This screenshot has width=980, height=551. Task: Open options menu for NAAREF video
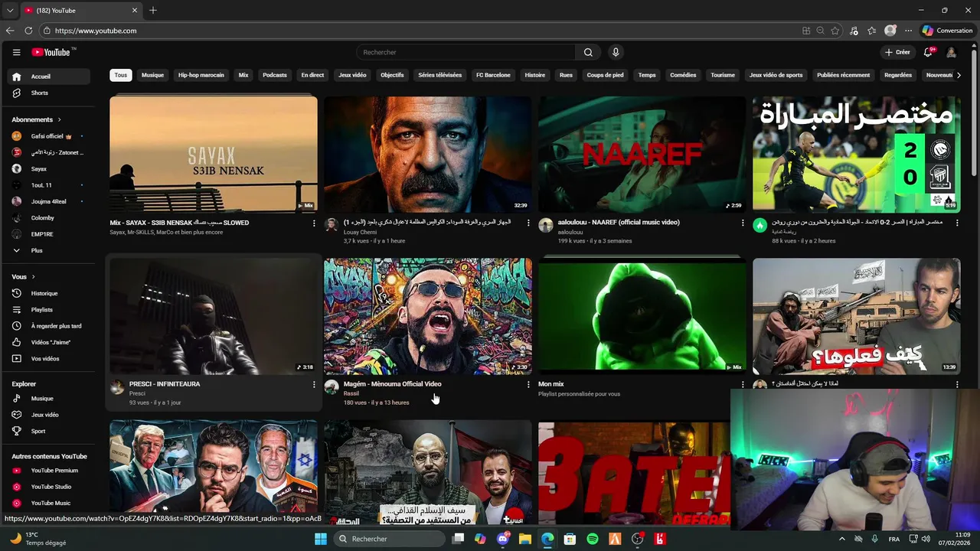743,223
